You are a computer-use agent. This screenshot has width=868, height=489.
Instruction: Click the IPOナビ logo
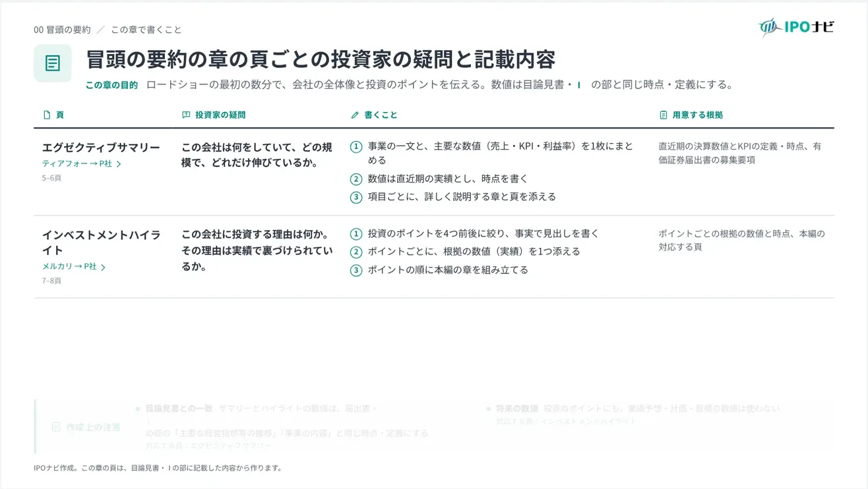796,27
